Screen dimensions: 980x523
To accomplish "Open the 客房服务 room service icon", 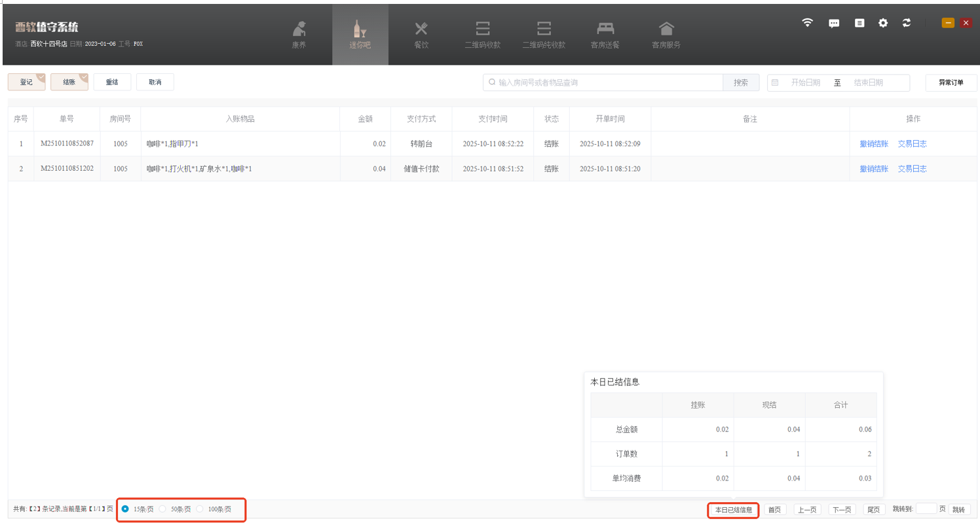I will [666, 29].
